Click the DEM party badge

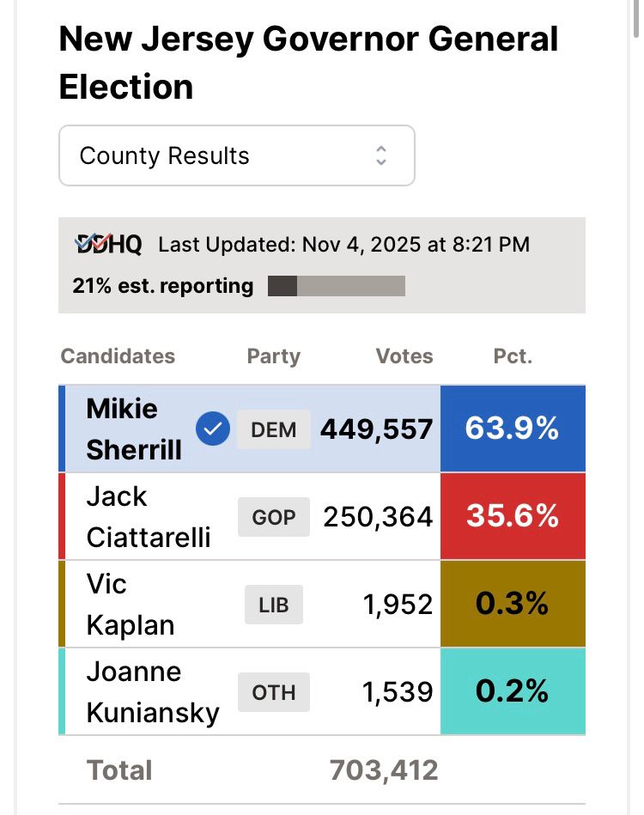tap(273, 429)
